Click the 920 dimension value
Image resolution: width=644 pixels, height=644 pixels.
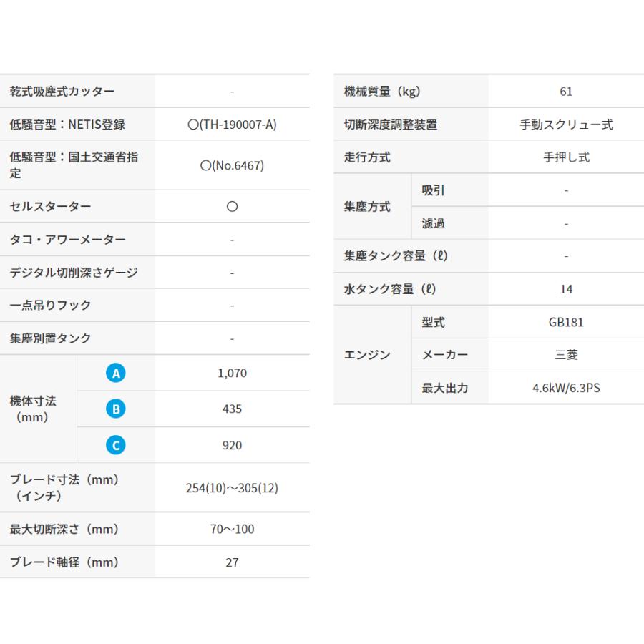click(232, 445)
